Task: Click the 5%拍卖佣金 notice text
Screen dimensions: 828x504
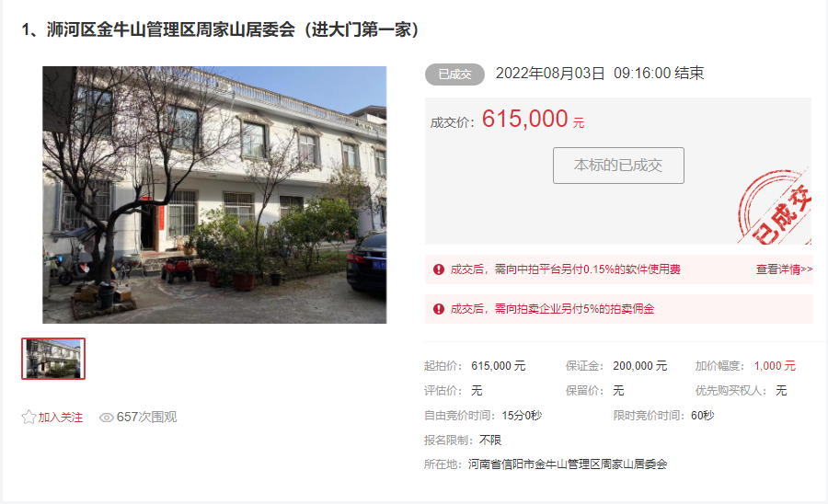Action: tap(552, 309)
